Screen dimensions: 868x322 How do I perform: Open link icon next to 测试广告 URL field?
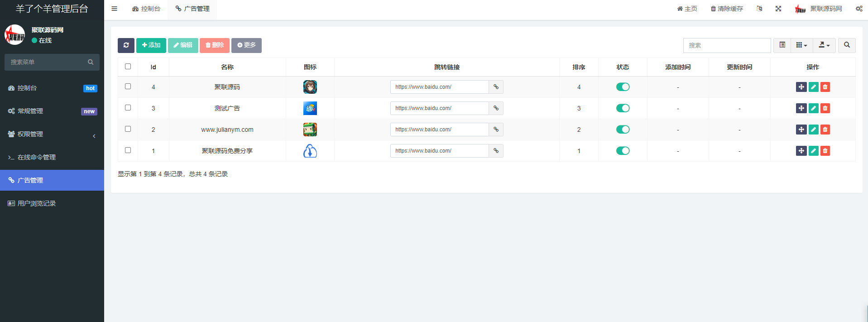[496, 108]
